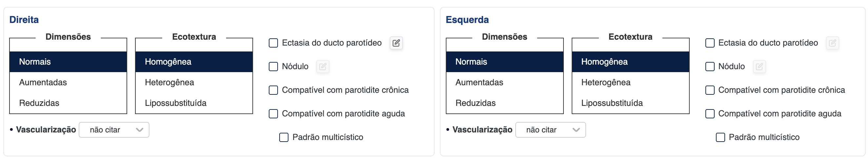
Task: Enable Ectasia do ducto parotídeo for Direita
Action: (x=273, y=43)
